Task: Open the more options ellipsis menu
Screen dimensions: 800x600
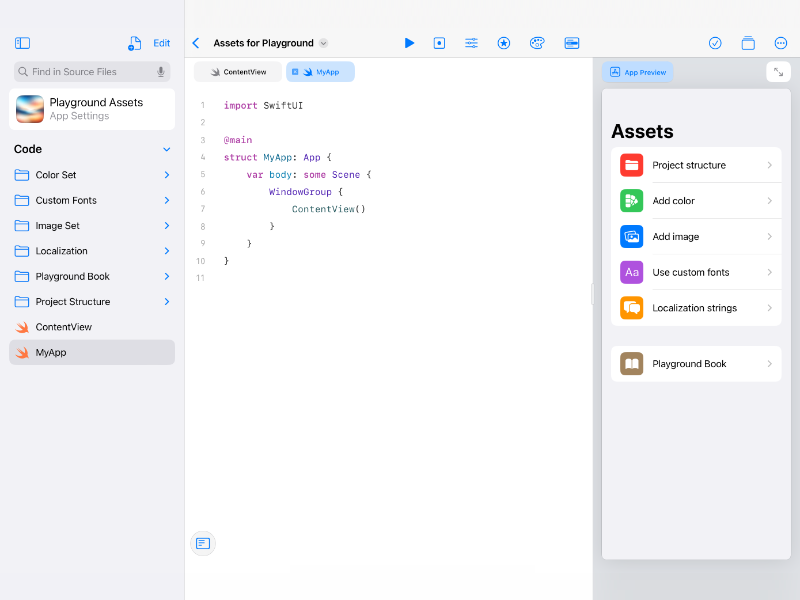Action: (x=781, y=43)
